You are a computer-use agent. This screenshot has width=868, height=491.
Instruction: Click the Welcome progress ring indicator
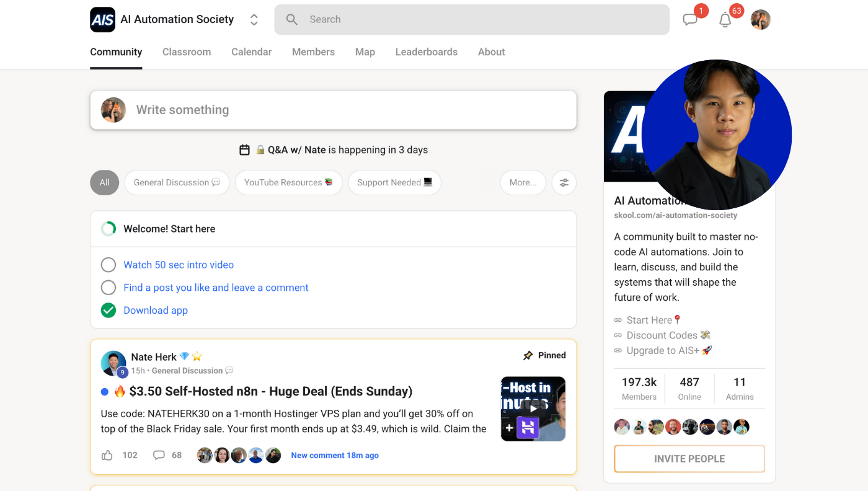(108, 229)
